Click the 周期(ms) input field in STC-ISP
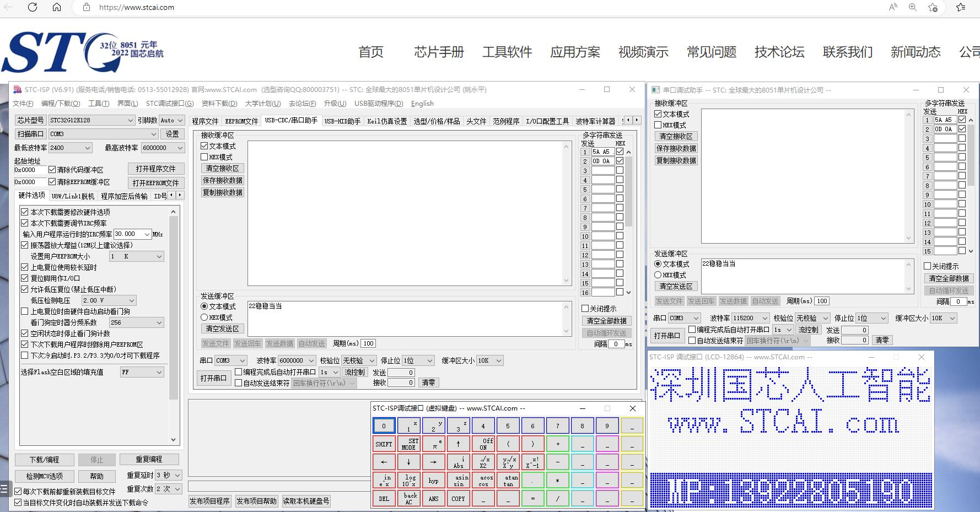The width and height of the screenshot is (980, 512). (369, 343)
